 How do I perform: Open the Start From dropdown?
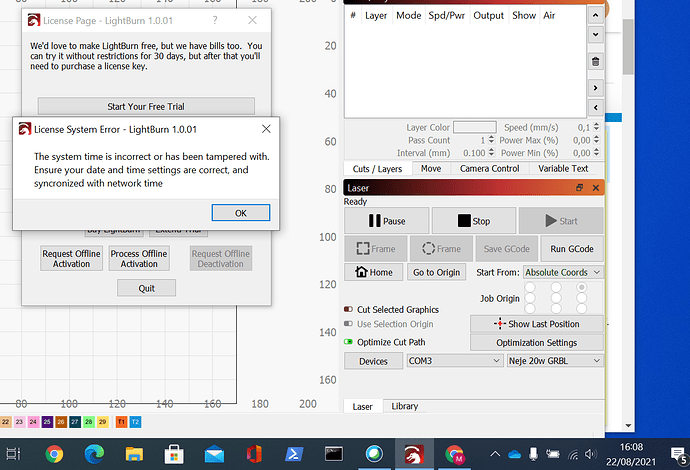pyautogui.click(x=563, y=272)
